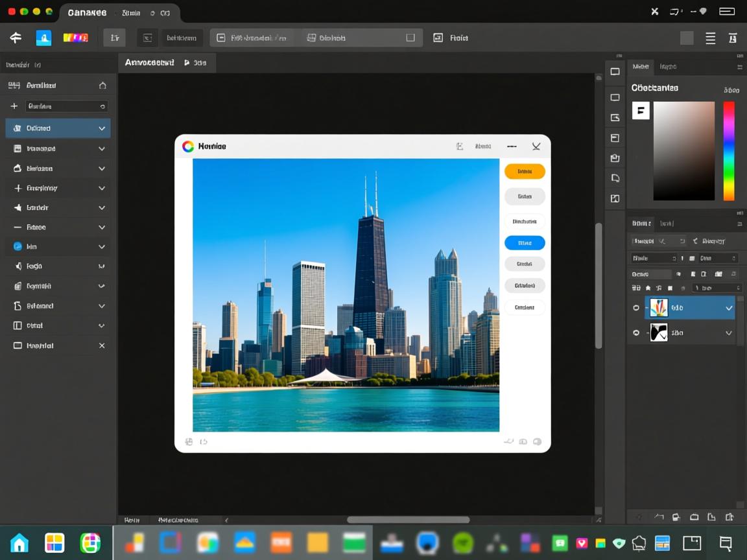Expand the sidebar row with blue circle icon
The image size is (747, 560).
[x=102, y=247]
